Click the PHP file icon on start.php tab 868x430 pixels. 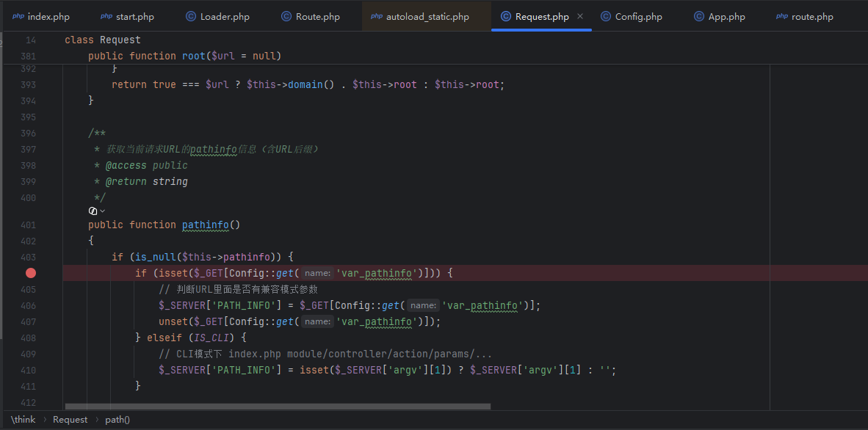coord(106,17)
